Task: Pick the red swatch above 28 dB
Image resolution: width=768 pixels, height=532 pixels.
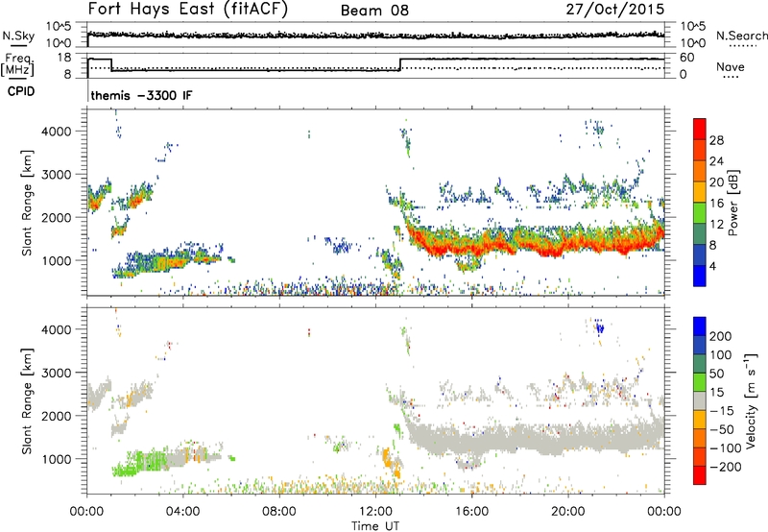Action: pyautogui.click(x=700, y=129)
